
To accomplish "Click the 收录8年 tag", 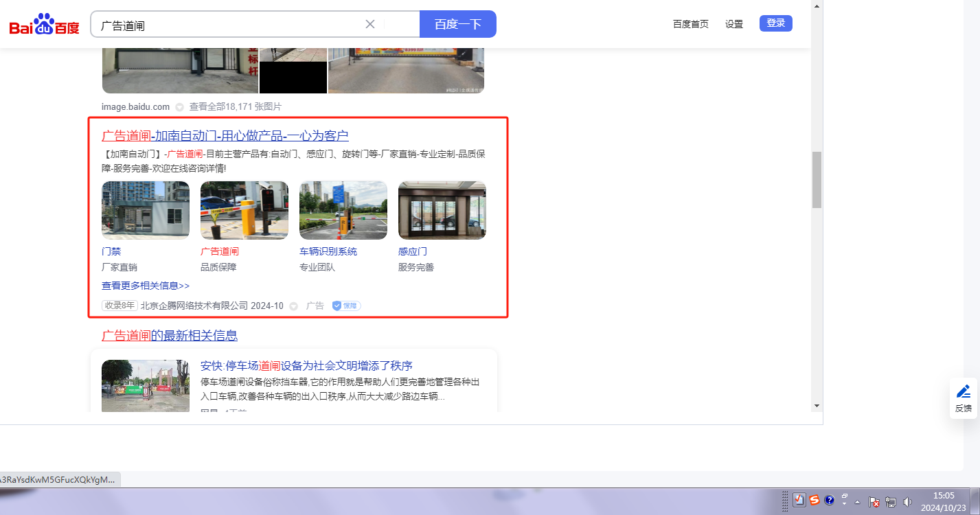I will [119, 306].
